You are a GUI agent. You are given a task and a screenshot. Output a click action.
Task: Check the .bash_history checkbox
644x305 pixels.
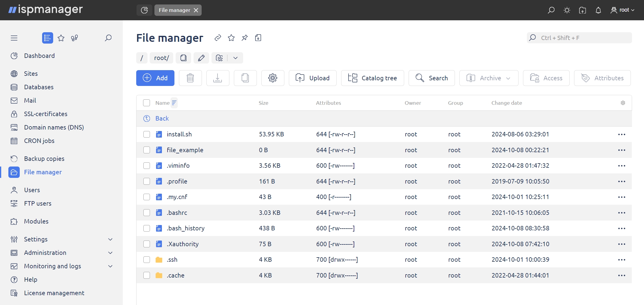[147, 228]
